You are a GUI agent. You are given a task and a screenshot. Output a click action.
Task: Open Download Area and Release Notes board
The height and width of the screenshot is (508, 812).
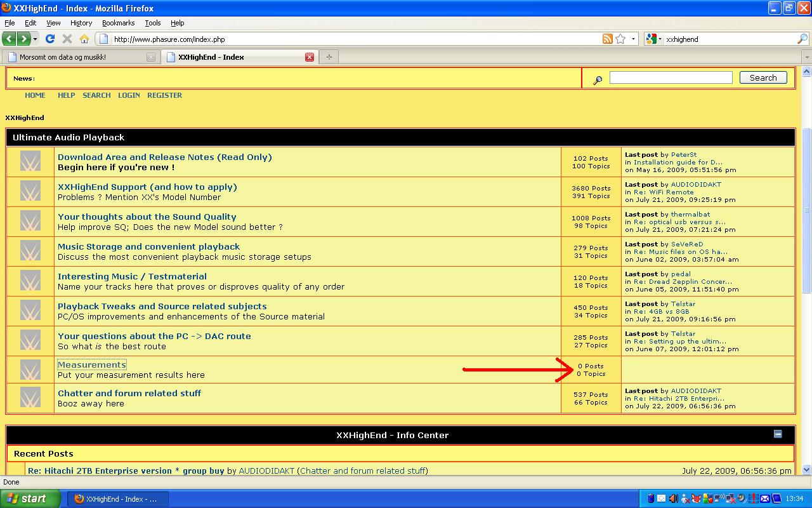pos(164,157)
